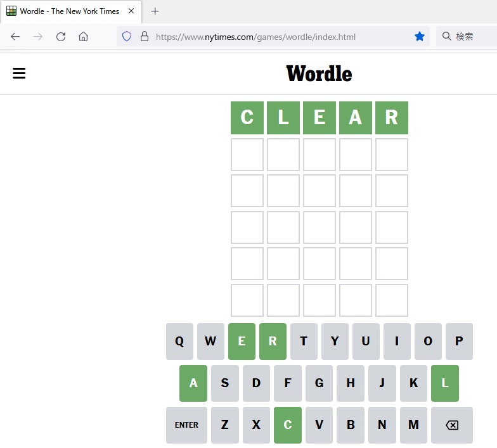Go to the browser home page
Viewport: 497px width, 448px height.
(84, 37)
